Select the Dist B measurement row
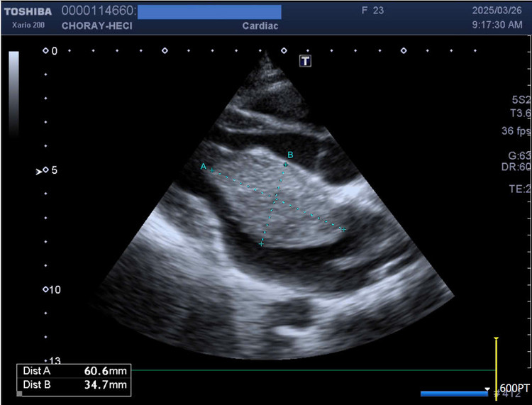The height and width of the screenshot is (405, 532). click(x=74, y=385)
